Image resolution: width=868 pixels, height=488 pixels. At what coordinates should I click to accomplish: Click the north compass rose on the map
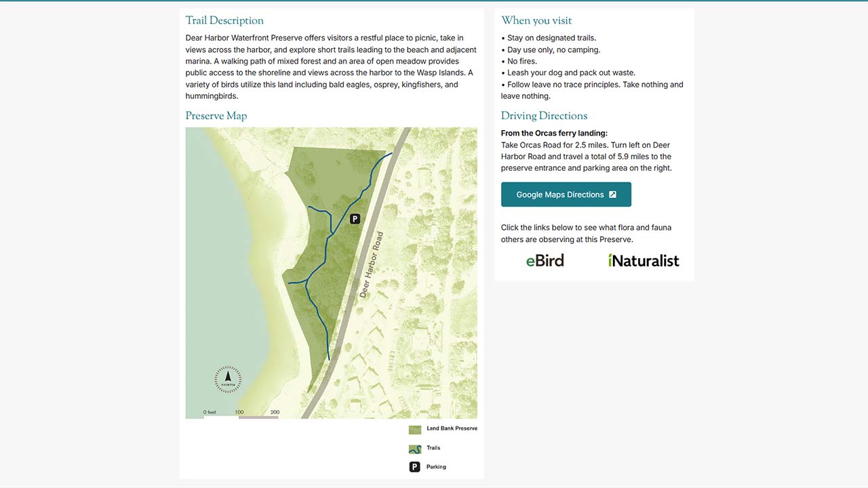click(x=228, y=379)
